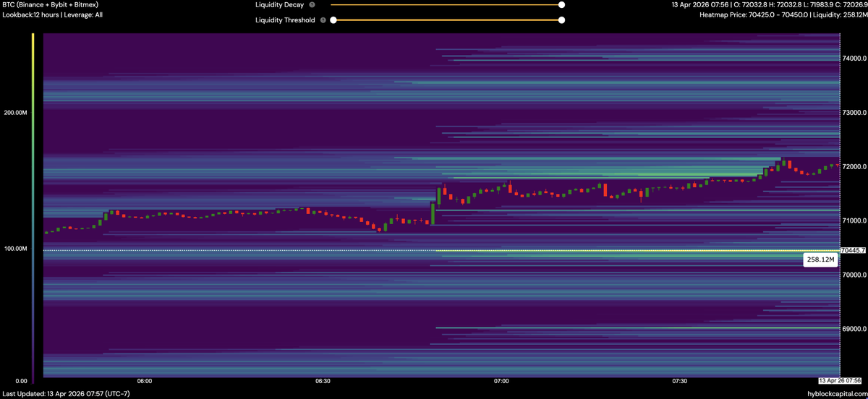Click the BTC exchange title text
This screenshot has height=399, width=868.
click(x=51, y=4)
